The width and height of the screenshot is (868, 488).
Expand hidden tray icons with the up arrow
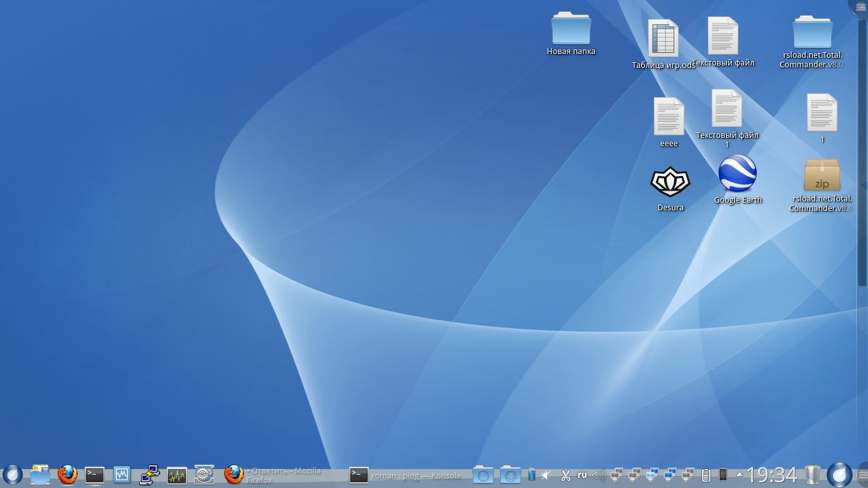740,474
